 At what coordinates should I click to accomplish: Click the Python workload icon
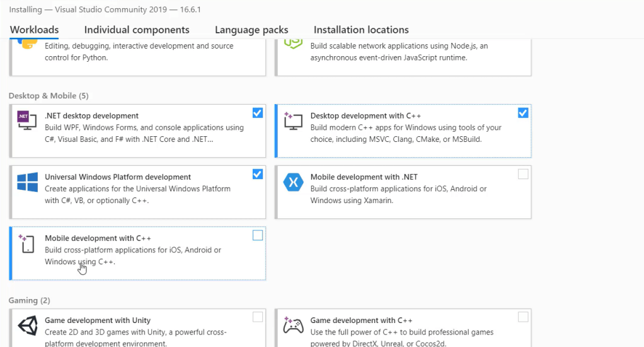pos(28,44)
